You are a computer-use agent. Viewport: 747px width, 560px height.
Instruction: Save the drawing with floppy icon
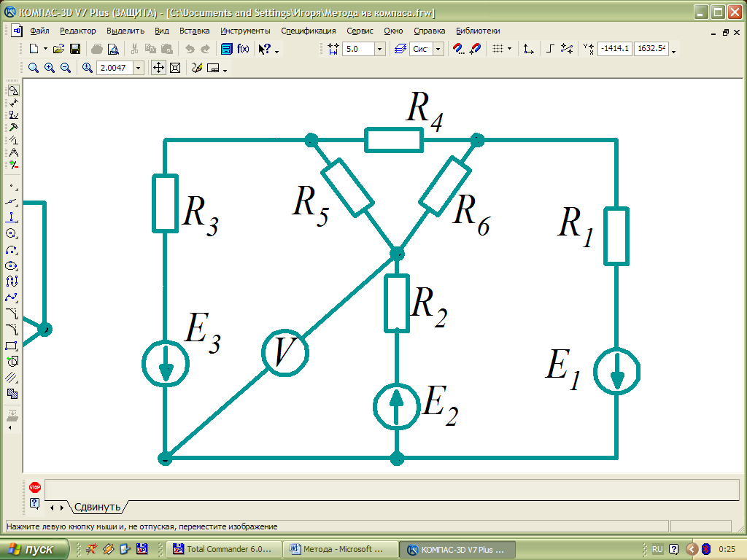pyautogui.click(x=75, y=49)
